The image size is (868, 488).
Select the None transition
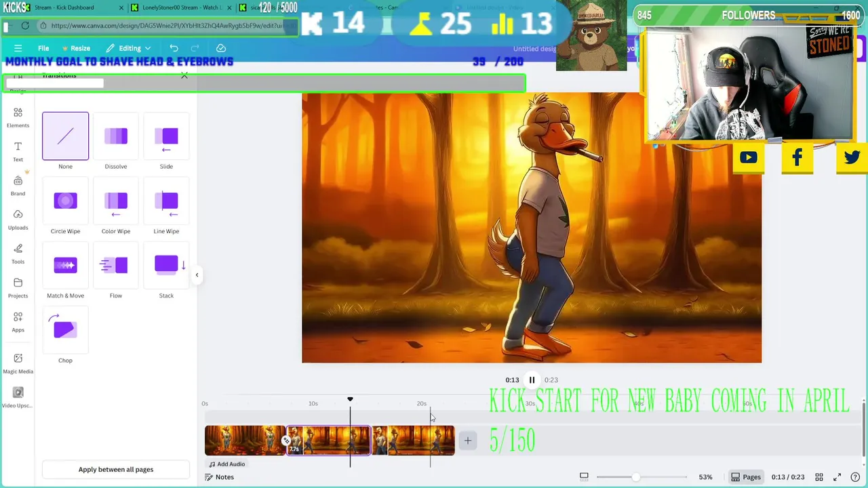pyautogui.click(x=65, y=136)
